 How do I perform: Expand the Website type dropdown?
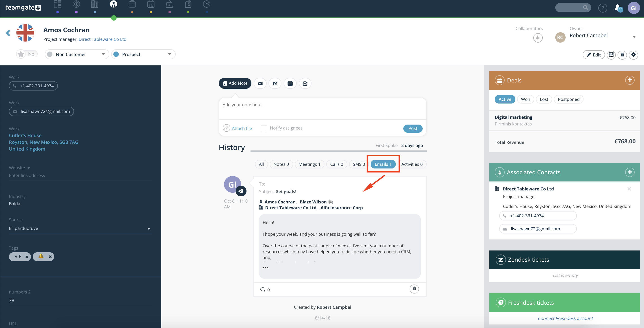point(28,168)
